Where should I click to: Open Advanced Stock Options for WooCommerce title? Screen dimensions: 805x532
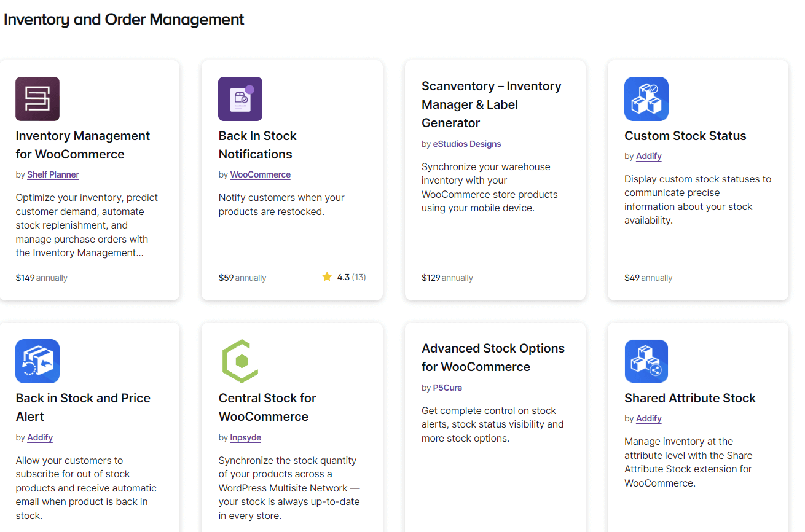point(493,358)
